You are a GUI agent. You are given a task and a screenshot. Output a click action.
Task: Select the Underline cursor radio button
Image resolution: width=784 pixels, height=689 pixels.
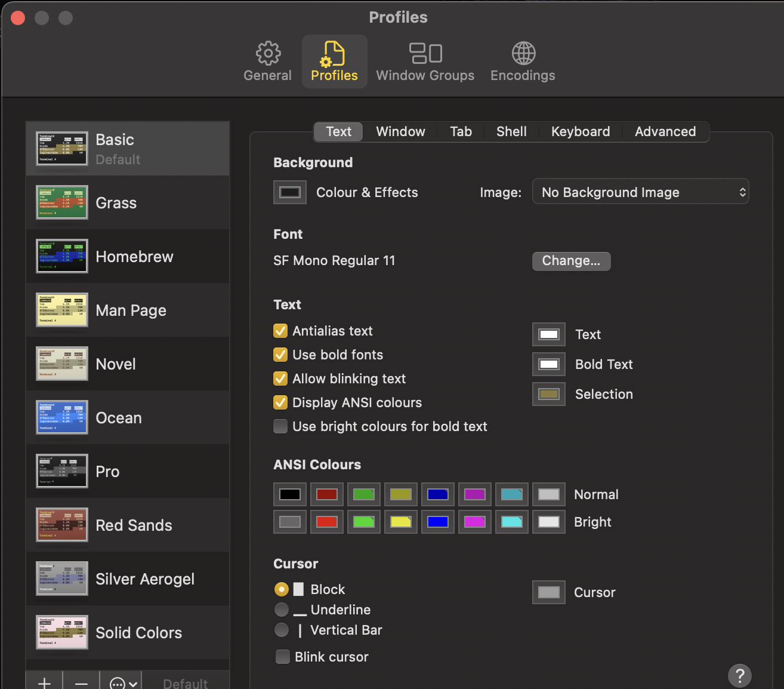(281, 610)
